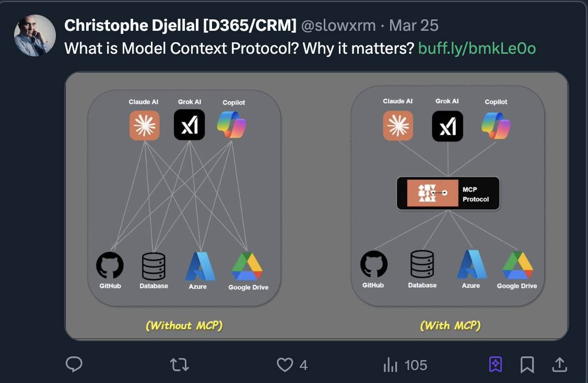Open Christophe Djellal's profile picture

[34, 35]
